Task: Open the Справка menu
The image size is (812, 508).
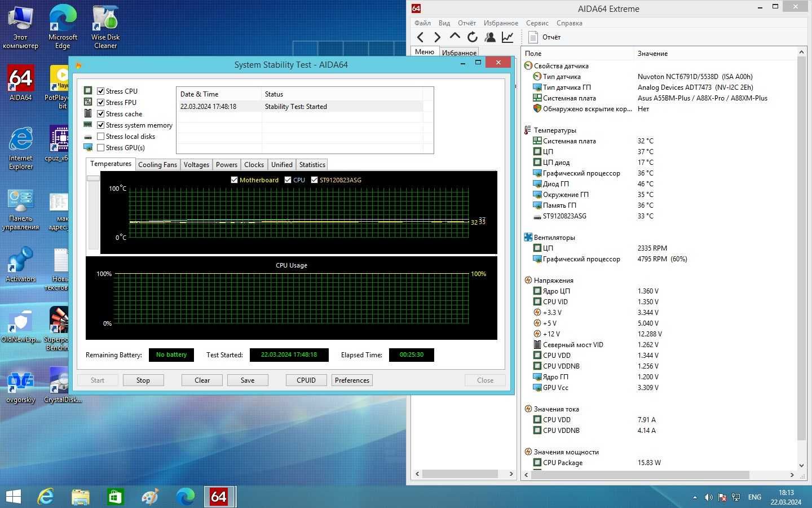Action: click(x=569, y=23)
